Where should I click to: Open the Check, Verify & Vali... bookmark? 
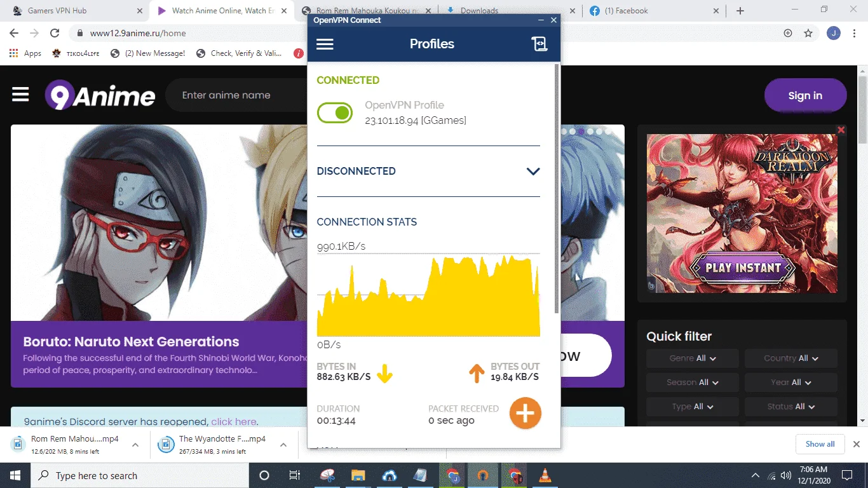(x=239, y=53)
